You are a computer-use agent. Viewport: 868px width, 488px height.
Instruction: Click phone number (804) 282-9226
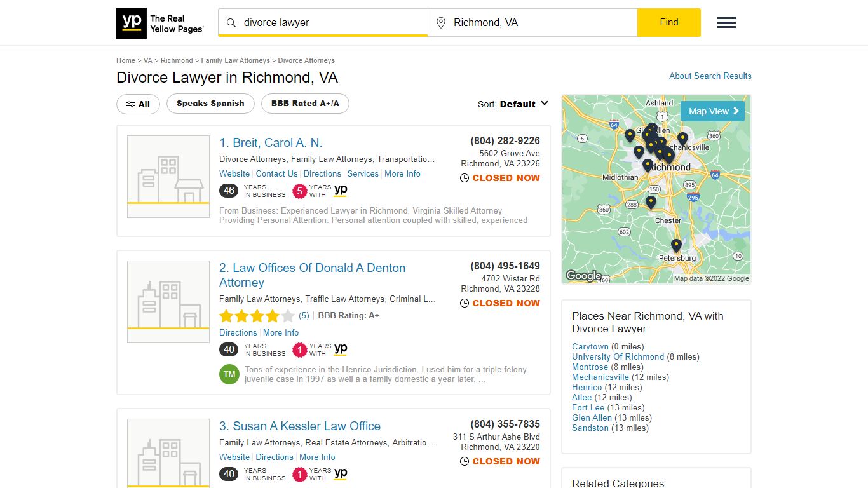click(505, 140)
